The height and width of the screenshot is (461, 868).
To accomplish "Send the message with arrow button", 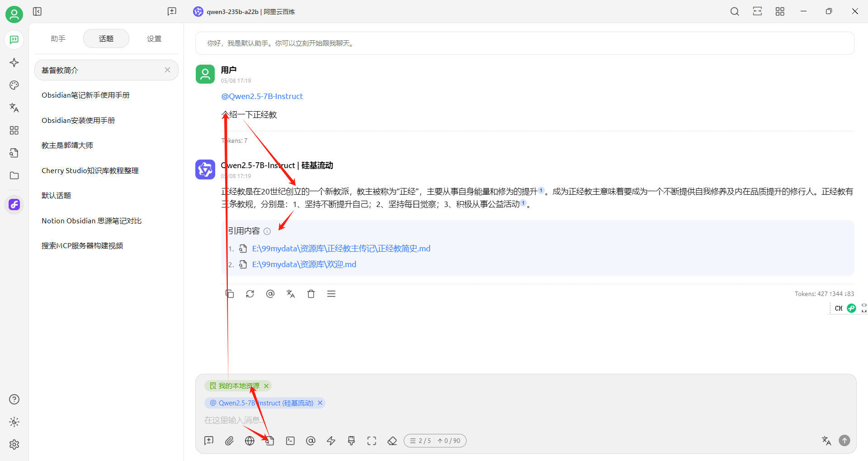I will pyautogui.click(x=844, y=441).
